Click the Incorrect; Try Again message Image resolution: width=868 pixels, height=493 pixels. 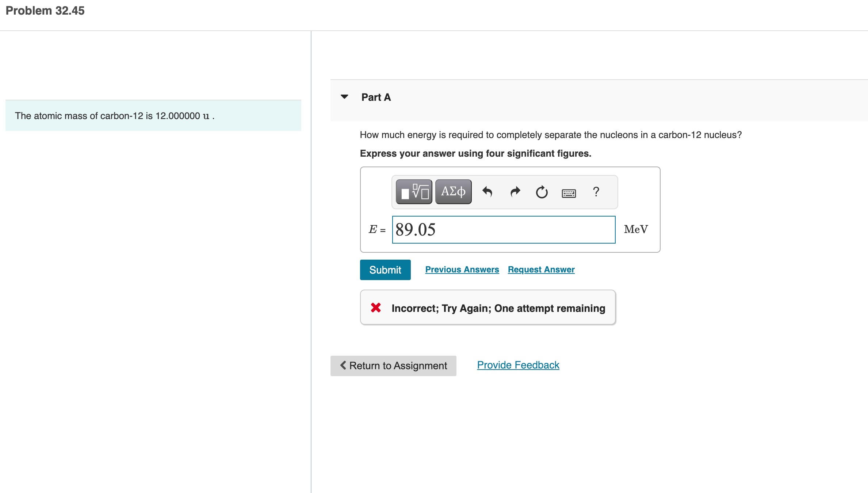(498, 308)
